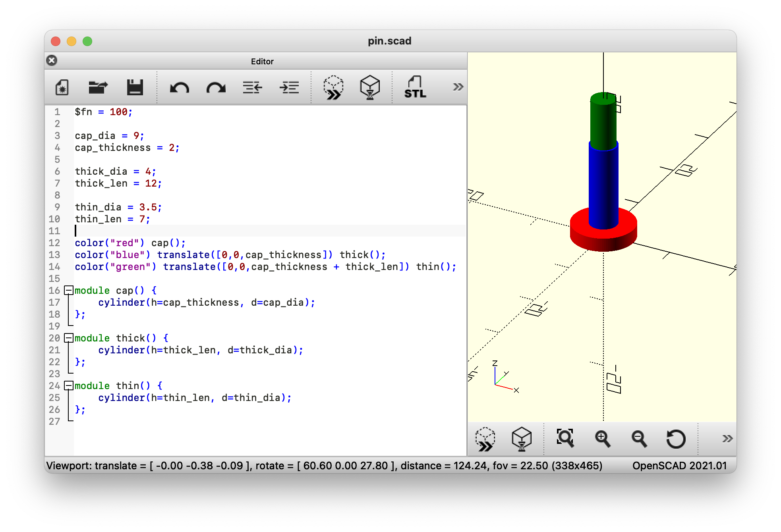Image resolution: width=781 pixels, height=532 pixels.
Task: Undo the last edit
Action: (x=179, y=88)
